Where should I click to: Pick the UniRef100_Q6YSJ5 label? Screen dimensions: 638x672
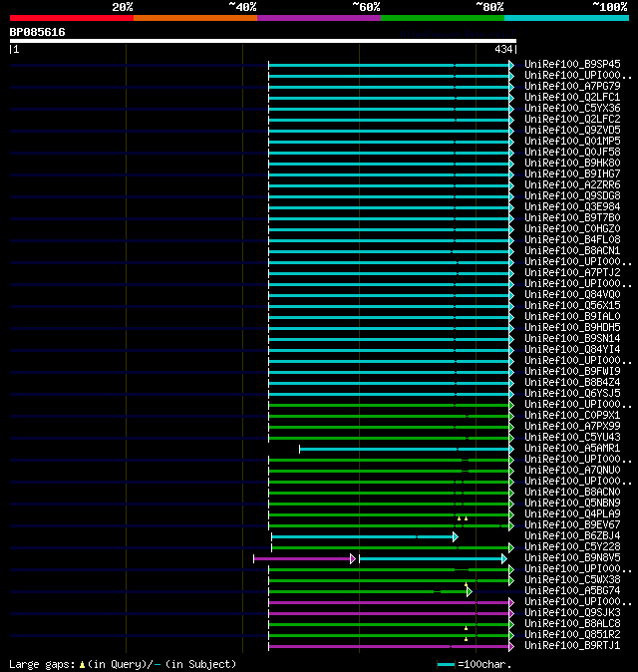click(x=572, y=394)
